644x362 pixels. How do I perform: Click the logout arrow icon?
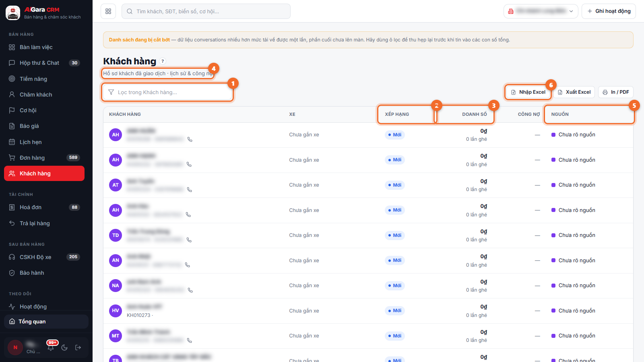click(x=78, y=348)
